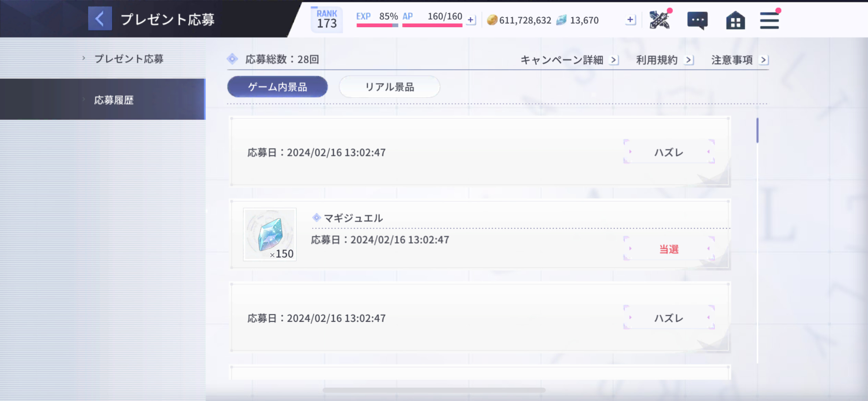This screenshot has width=868, height=401.
Task: Select the ゲーム内景品 tab
Action: click(x=277, y=87)
